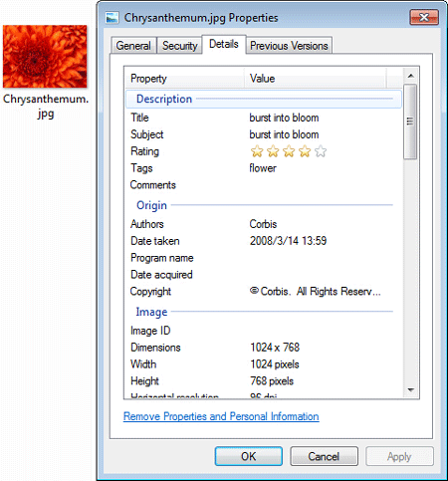Click the Comments property label
448x481 pixels.
click(x=152, y=185)
